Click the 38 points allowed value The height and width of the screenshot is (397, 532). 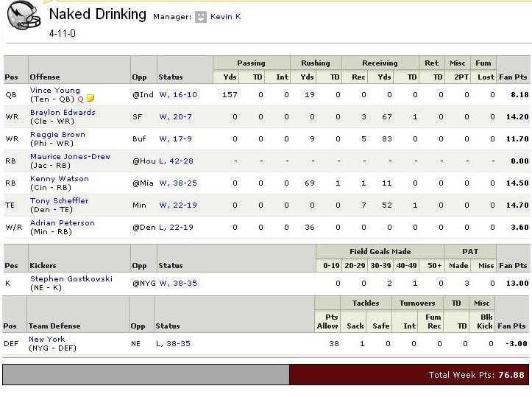tap(334, 344)
